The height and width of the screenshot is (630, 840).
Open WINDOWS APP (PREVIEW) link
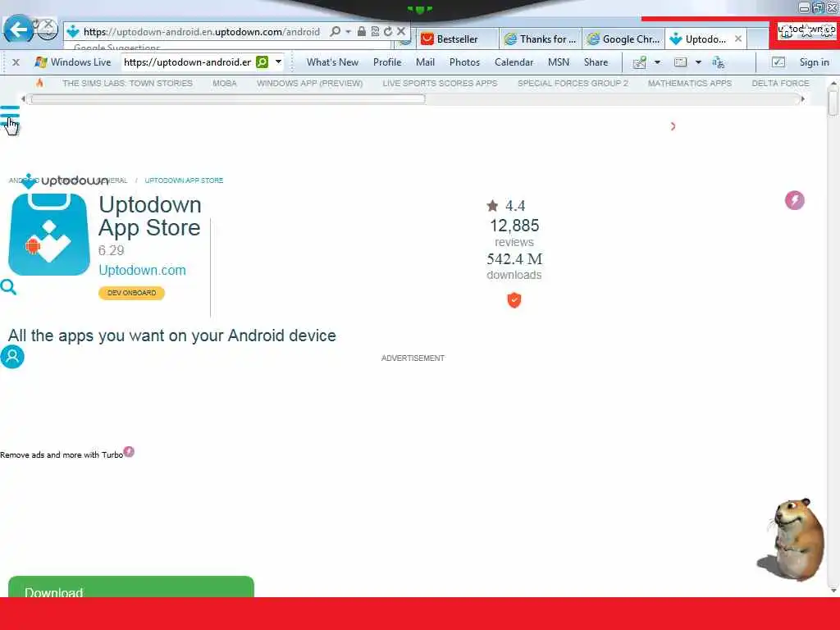tap(309, 83)
